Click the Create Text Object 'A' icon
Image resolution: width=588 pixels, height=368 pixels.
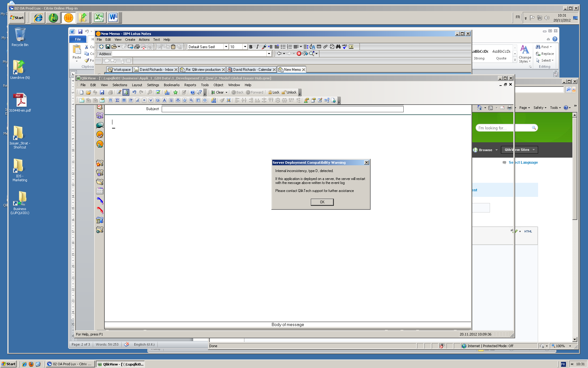point(164,100)
